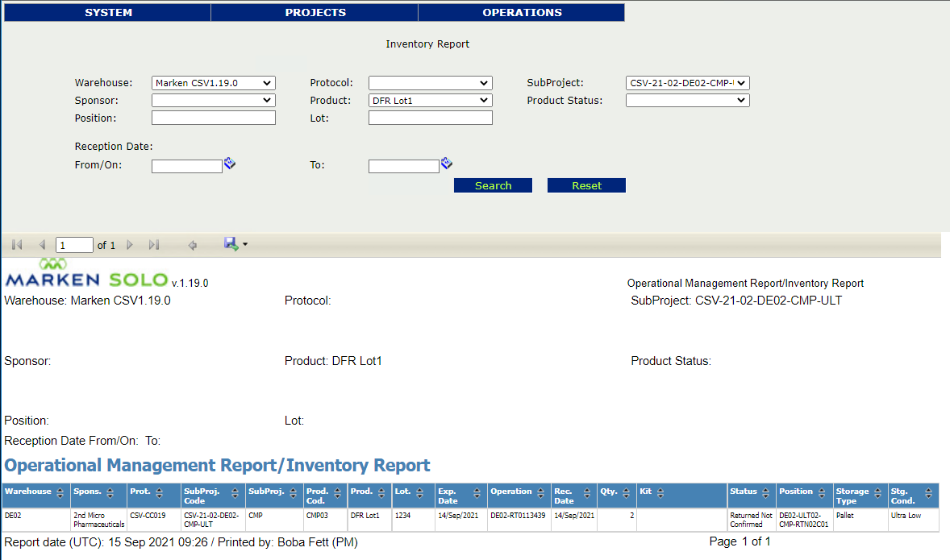Sort table by Spons. column
Image resolution: width=950 pixels, height=560 pixels.
click(x=110, y=493)
